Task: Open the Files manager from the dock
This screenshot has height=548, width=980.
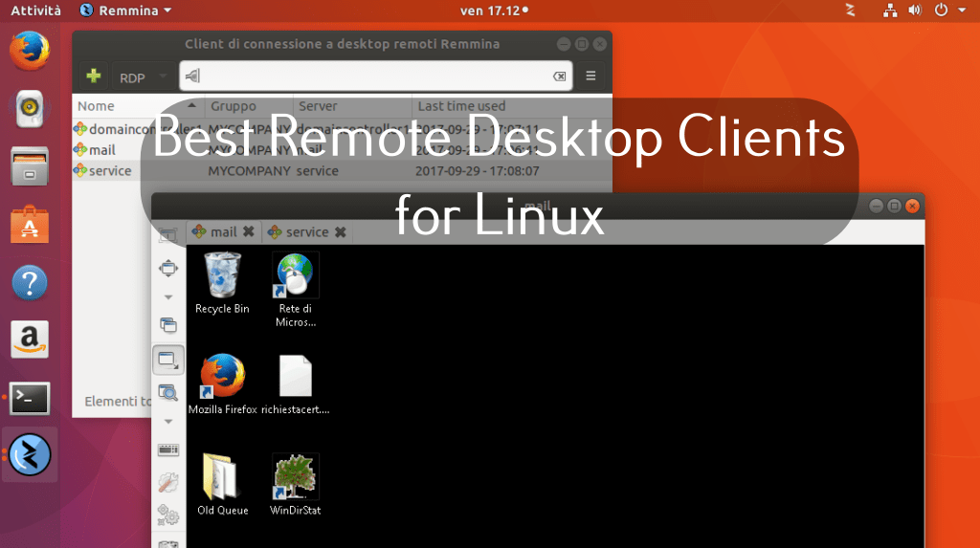Action: [30, 166]
